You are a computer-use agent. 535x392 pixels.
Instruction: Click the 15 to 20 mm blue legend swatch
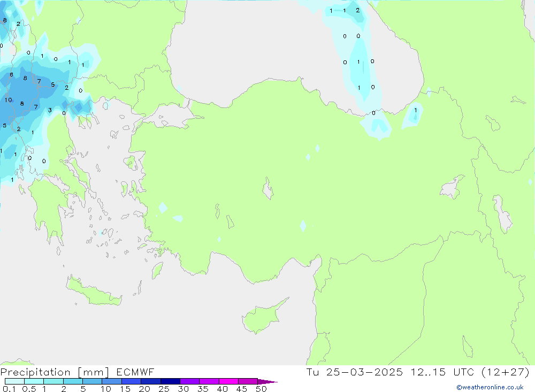tap(132, 381)
